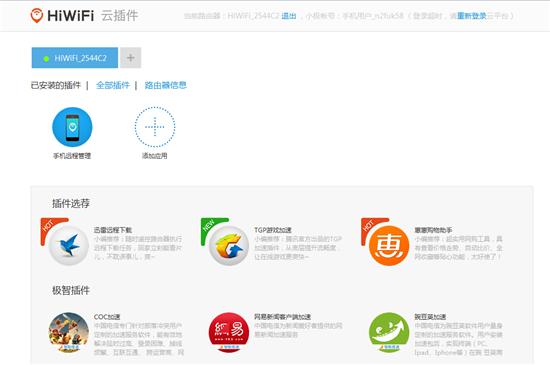Switch to the 已安装的插件 section
Viewport: 550px width, 365px height.
tap(56, 85)
